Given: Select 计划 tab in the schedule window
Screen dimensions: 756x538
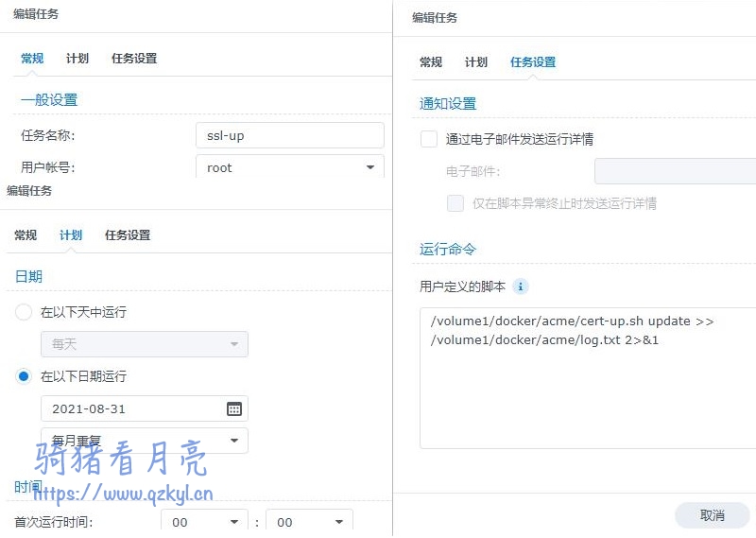Looking at the screenshot, I should 71,235.
